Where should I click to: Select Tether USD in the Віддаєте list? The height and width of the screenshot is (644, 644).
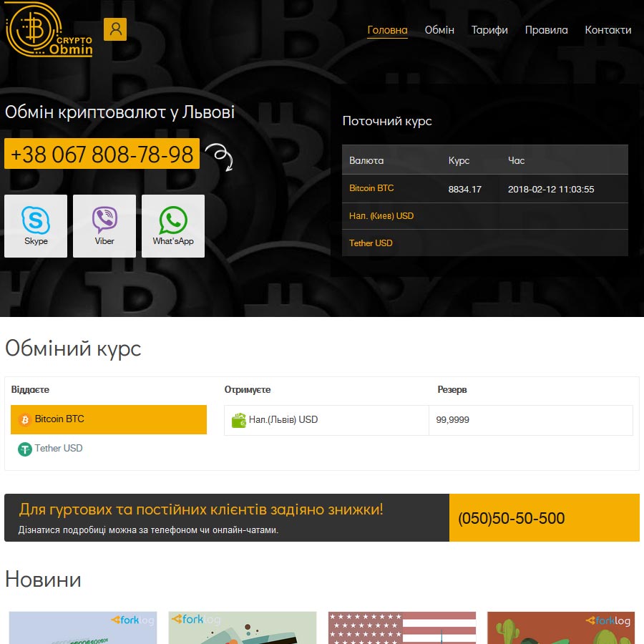pyautogui.click(x=109, y=449)
